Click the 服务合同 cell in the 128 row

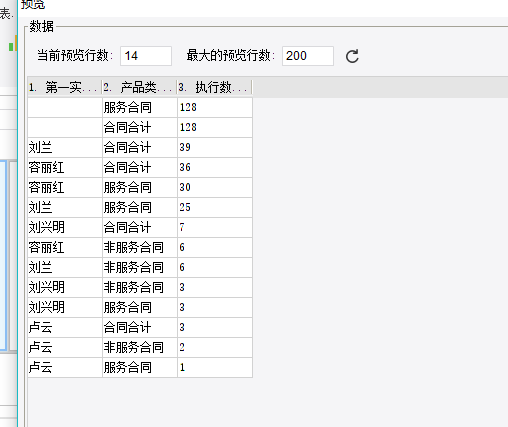click(x=140, y=107)
